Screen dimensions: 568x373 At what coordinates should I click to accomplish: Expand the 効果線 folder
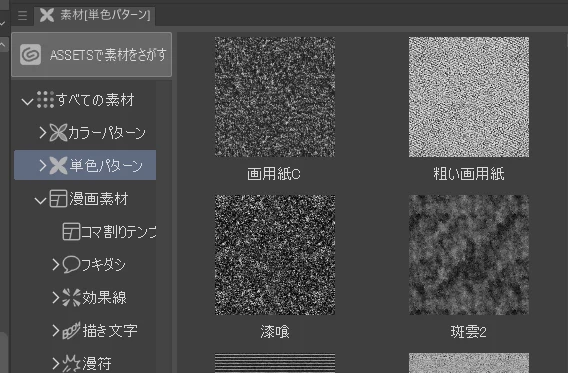56,298
